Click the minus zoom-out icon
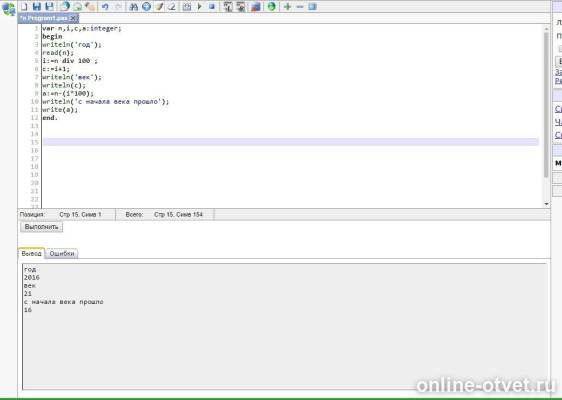The height and width of the screenshot is (400, 562). [x=300, y=6]
